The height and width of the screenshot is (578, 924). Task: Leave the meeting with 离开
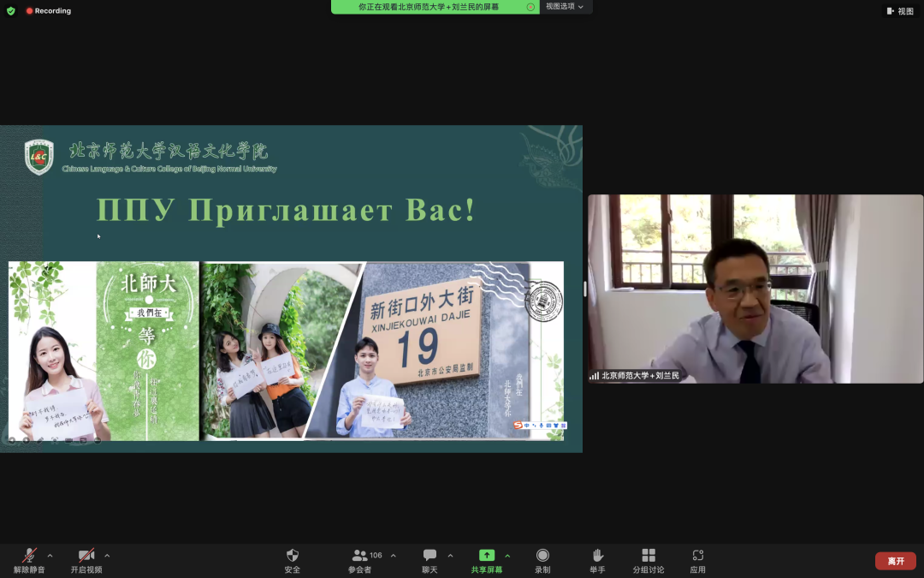(x=896, y=561)
